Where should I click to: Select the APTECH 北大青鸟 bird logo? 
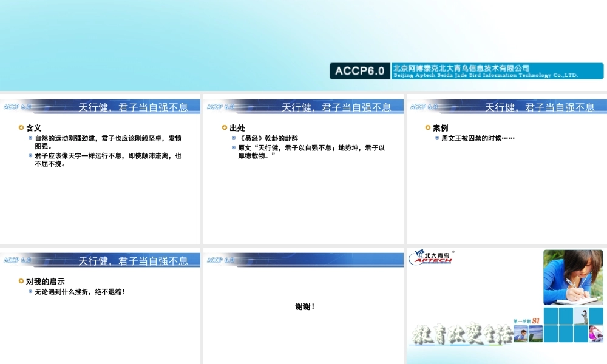click(433, 257)
